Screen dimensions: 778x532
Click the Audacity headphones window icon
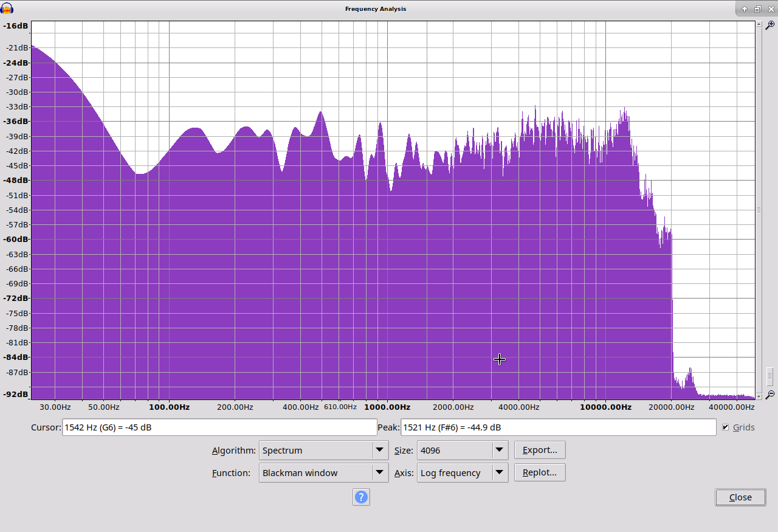[x=7, y=9]
